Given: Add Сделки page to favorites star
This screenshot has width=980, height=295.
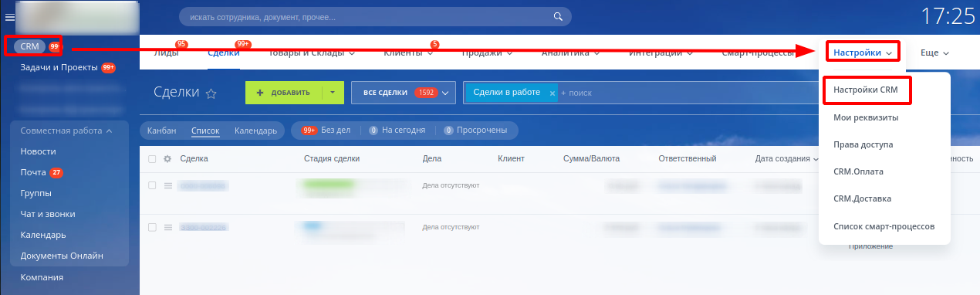Looking at the screenshot, I should pyautogui.click(x=211, y=93).
